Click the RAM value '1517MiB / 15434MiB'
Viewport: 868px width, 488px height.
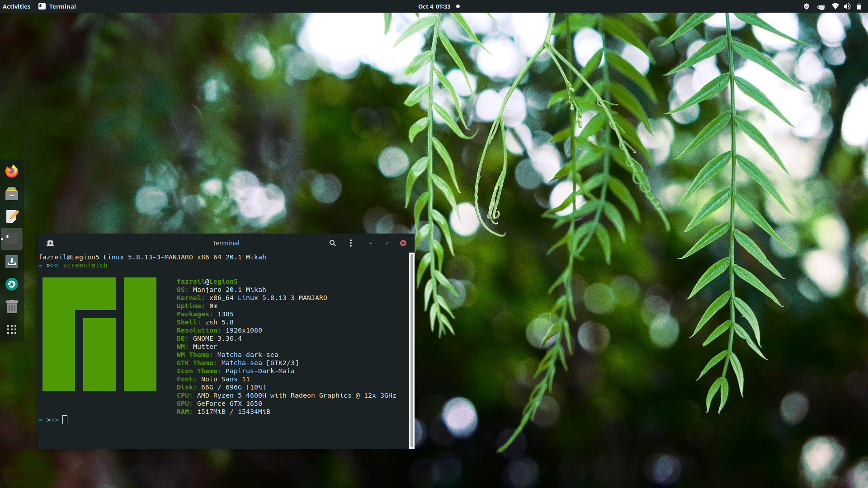click(x=234, y=412)
